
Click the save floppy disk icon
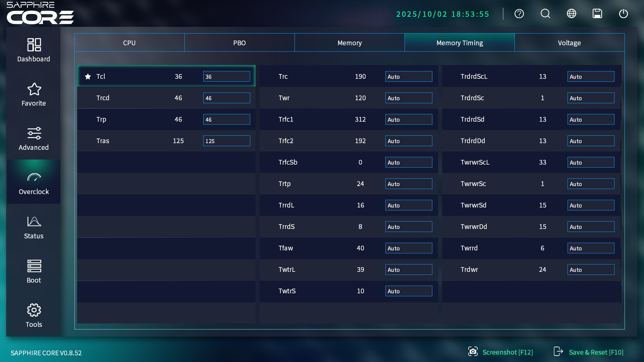[x=597, y=14]
